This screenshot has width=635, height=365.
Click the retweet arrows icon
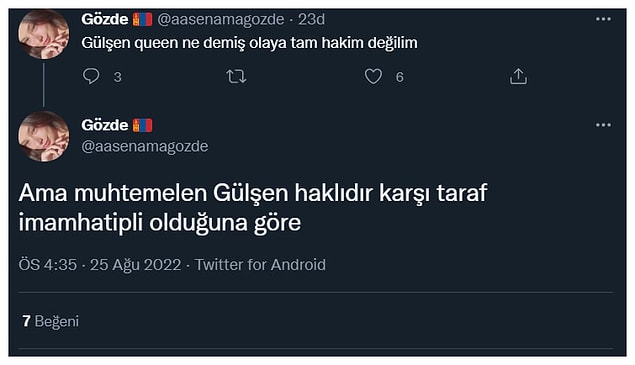pyautogui.click(x=236, y=76)
